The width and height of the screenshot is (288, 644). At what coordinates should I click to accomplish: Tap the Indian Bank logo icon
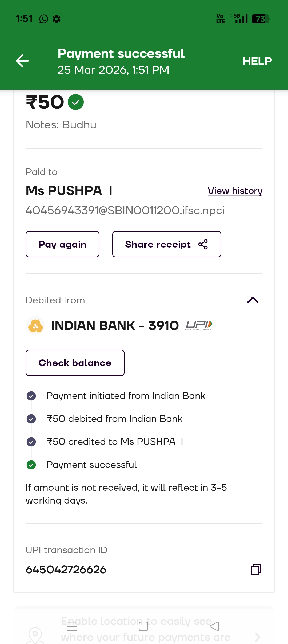[35, 326]
